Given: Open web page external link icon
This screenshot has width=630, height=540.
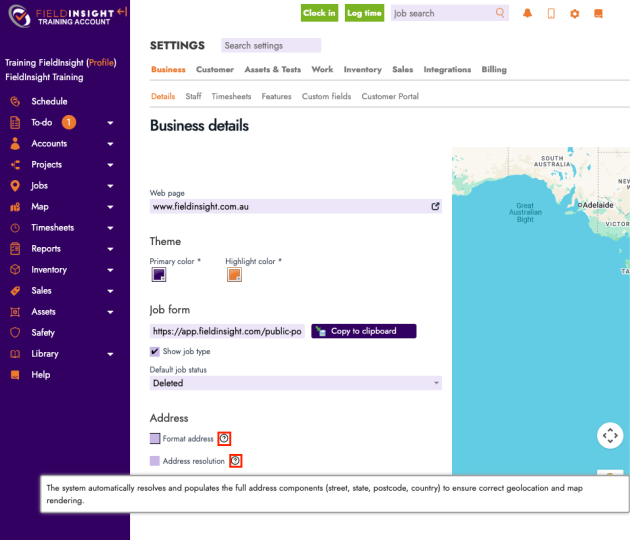Looking at the screenshot, I should [x=435, y=206].
